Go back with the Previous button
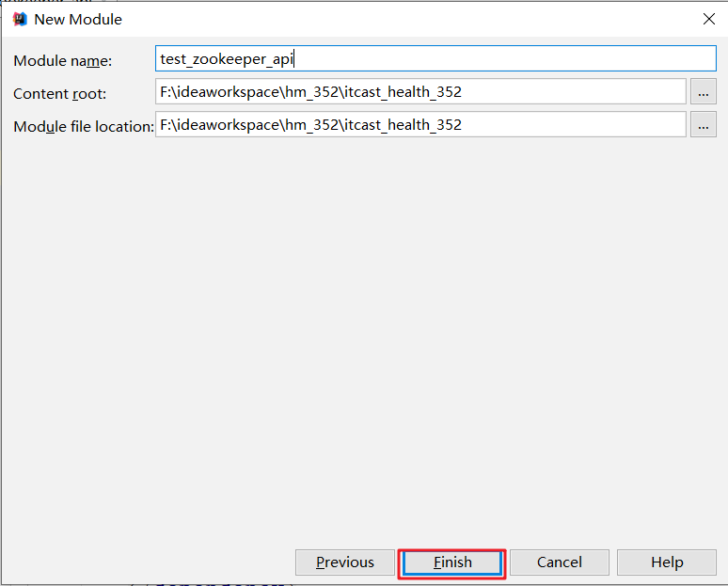This screenshot has width=728, height=586. tap(344, 562)
